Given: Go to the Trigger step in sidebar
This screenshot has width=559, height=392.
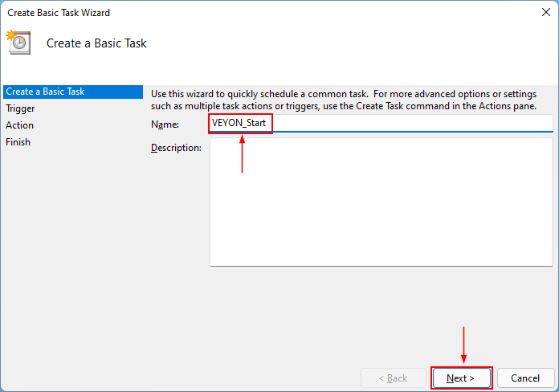Looking at the screenshot, I should [20, 108].
